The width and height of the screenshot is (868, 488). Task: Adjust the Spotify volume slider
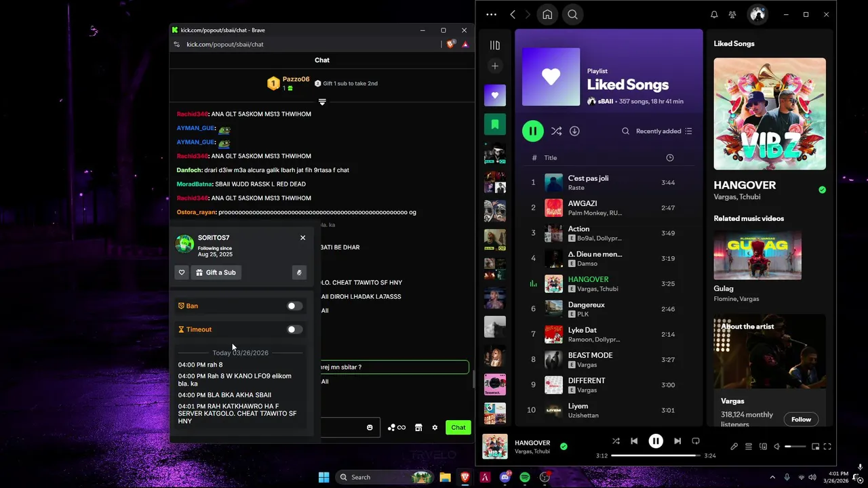[x=795, y=447]
